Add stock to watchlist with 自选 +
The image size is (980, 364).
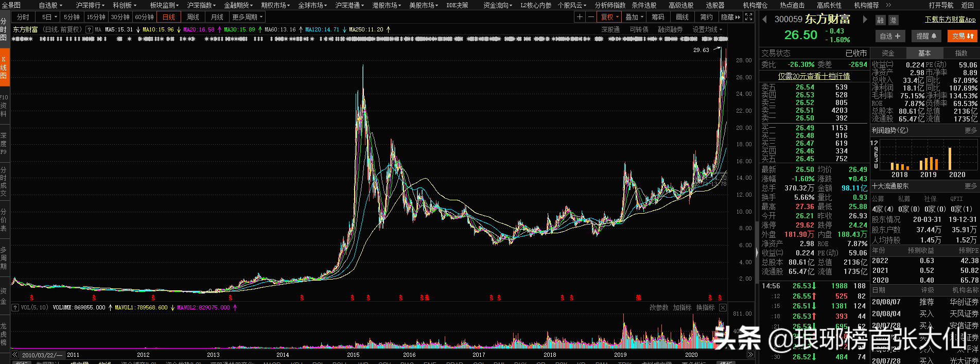(x=890, y=36)
